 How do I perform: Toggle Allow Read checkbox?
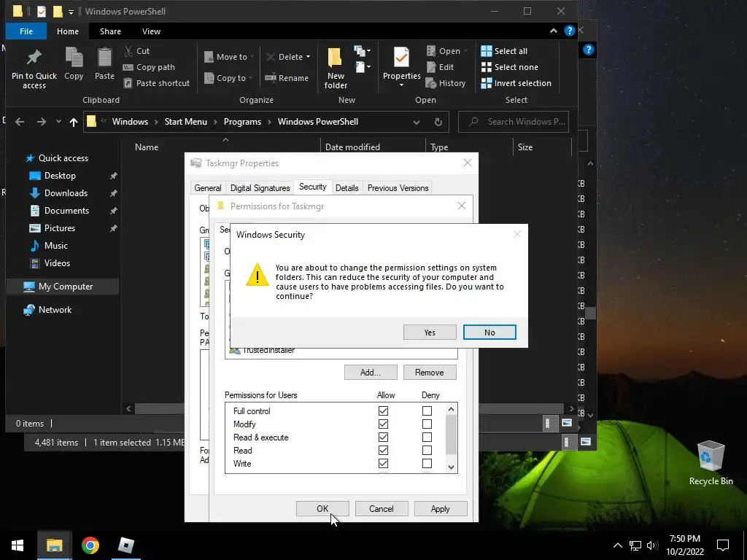383,450
